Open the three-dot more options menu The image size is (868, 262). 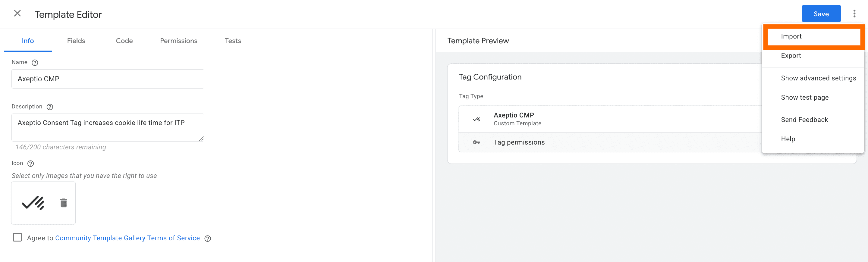click(854, 14)
